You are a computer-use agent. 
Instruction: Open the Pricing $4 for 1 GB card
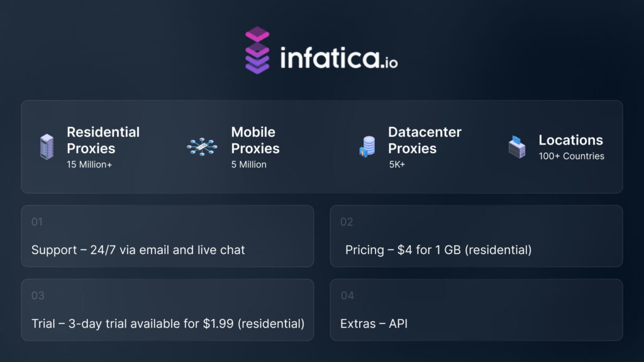[476, 236]
